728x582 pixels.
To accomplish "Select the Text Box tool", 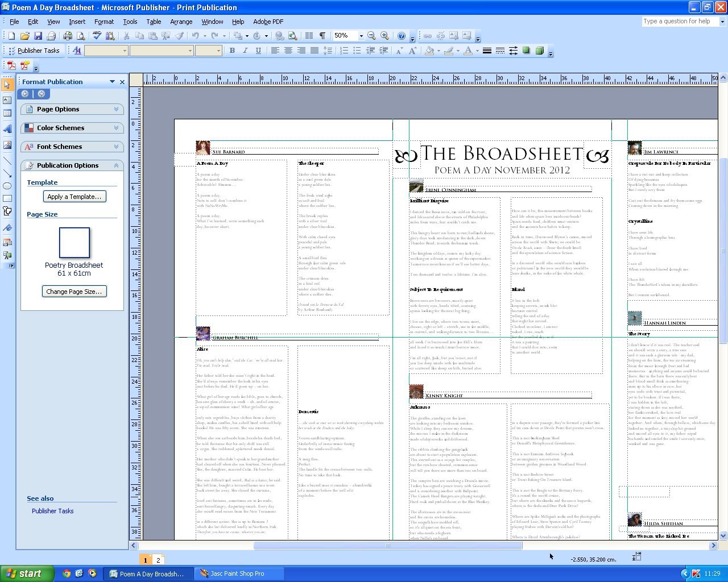I will pyautogui.click(x=8, y=101).
